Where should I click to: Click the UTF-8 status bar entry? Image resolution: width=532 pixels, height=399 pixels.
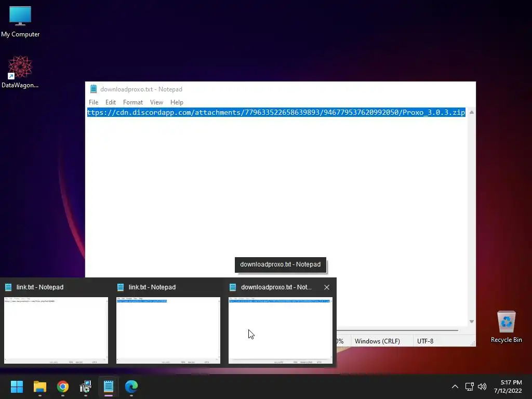point(425,341)
